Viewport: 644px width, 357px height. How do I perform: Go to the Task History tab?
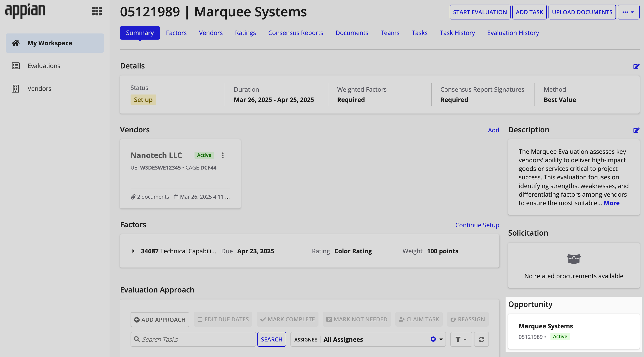click(457, 33)
